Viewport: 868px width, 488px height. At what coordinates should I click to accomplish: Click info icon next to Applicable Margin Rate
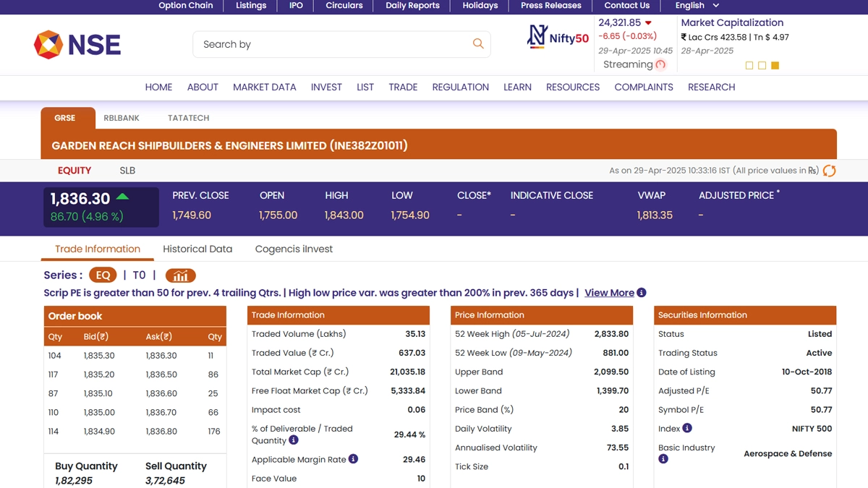point(353,459)
